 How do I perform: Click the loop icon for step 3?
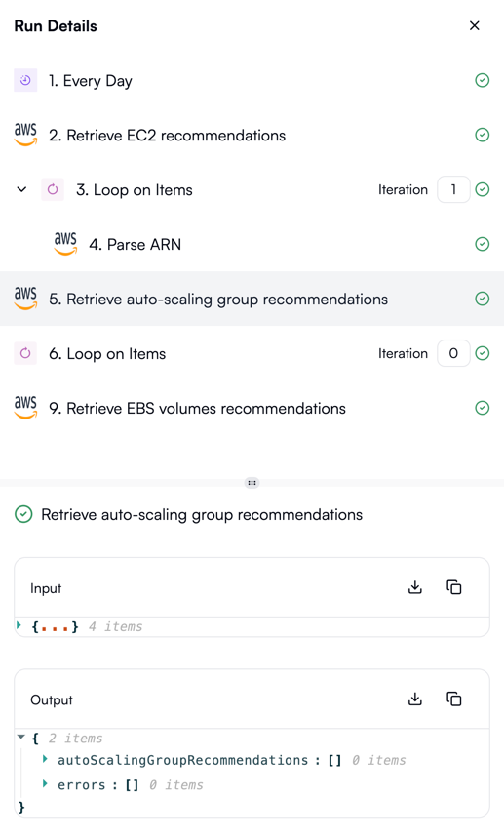click(x=53, y=189)
